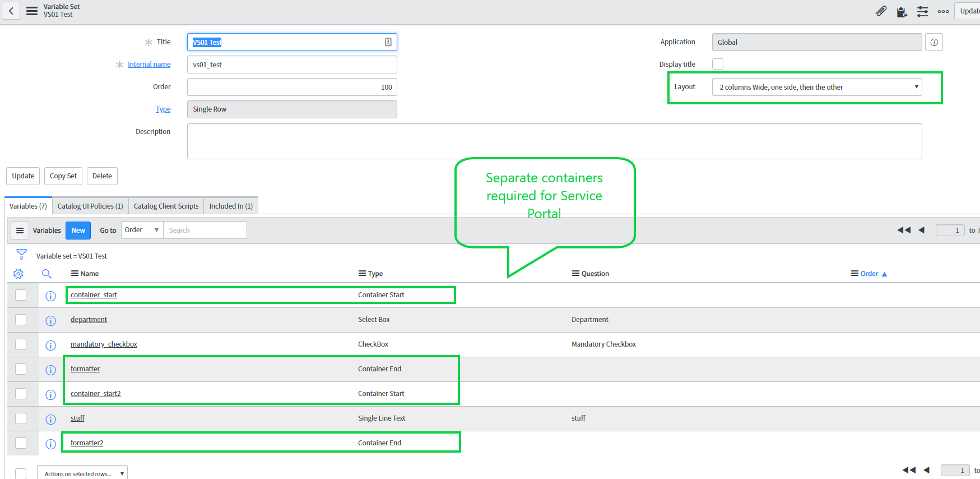Select the formatter row checkbox

21,369
